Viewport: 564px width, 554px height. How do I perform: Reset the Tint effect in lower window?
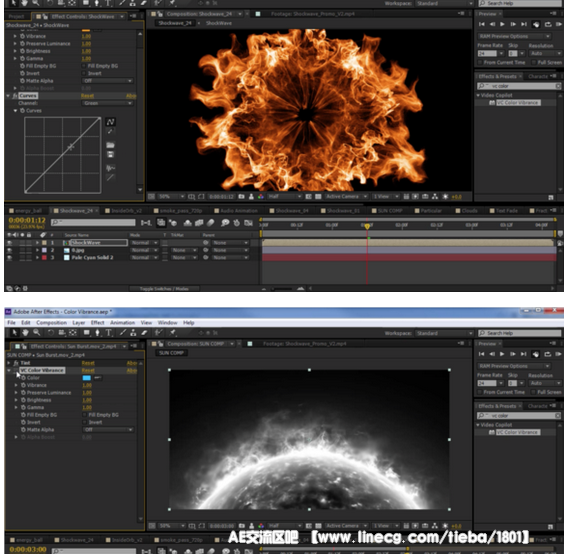tap(88, 363)
